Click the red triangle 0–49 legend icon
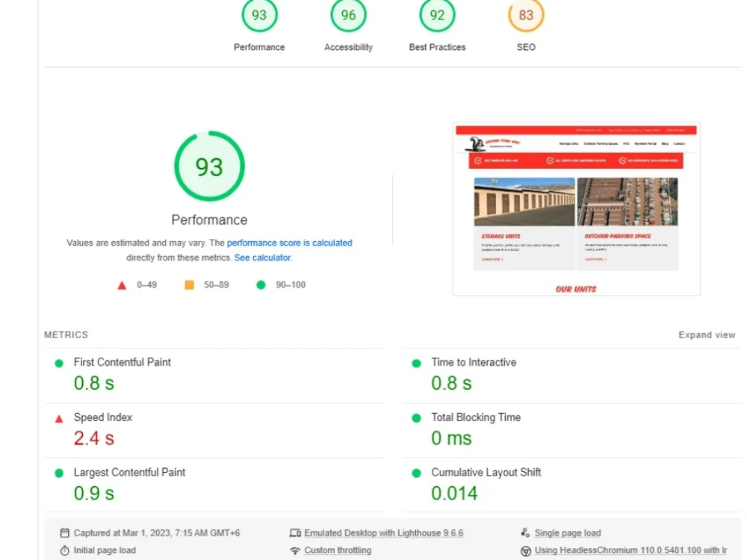 [122, 285]
